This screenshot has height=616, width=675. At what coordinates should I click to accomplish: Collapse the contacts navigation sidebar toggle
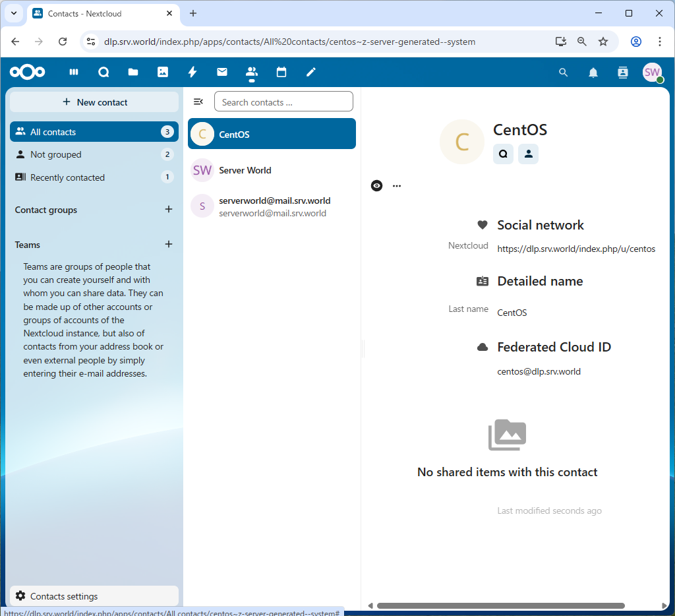point(198,102)
